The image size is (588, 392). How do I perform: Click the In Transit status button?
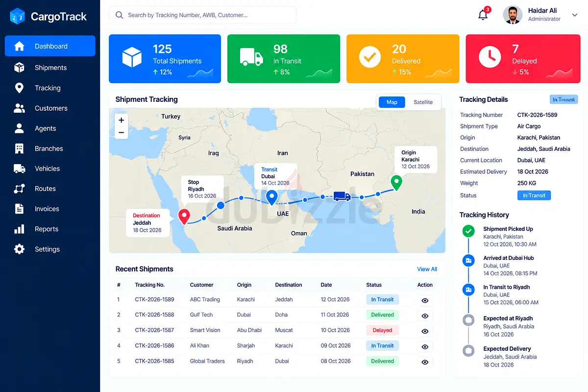(x=534, y=195)
